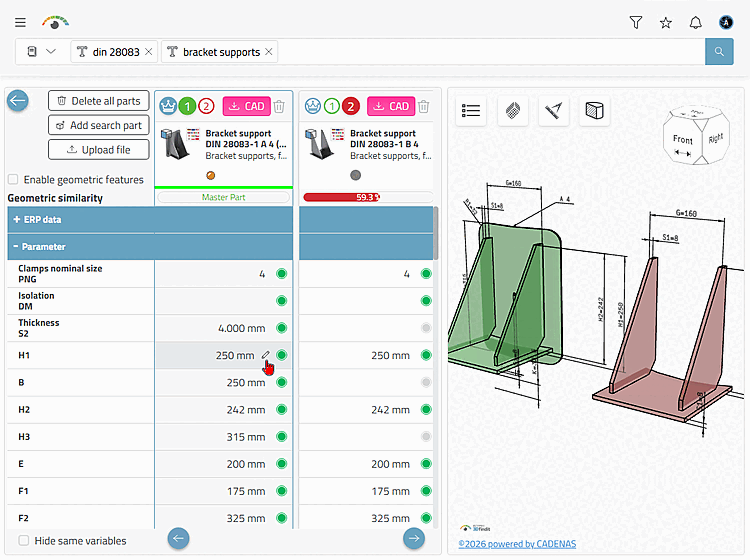Select 200 mm E value of second part
This screenshot has height=560, width=750.
point(390,464)
